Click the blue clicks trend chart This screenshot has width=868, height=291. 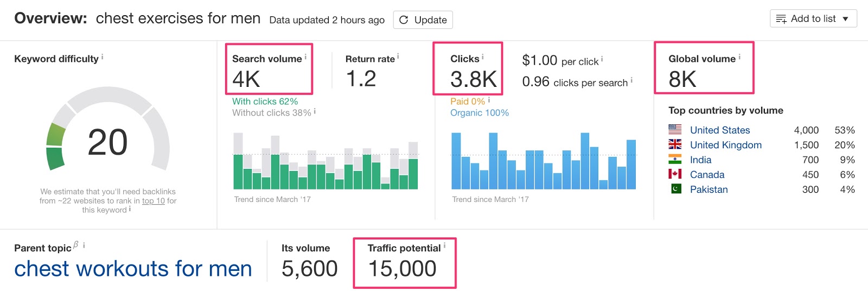coord(544,161)
